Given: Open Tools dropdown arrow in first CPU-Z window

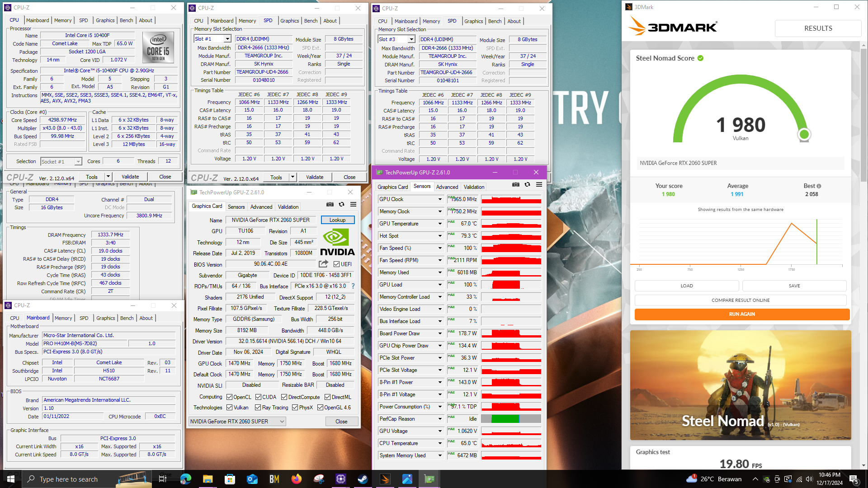Looking at the screenshot, I should coord(108,177).
